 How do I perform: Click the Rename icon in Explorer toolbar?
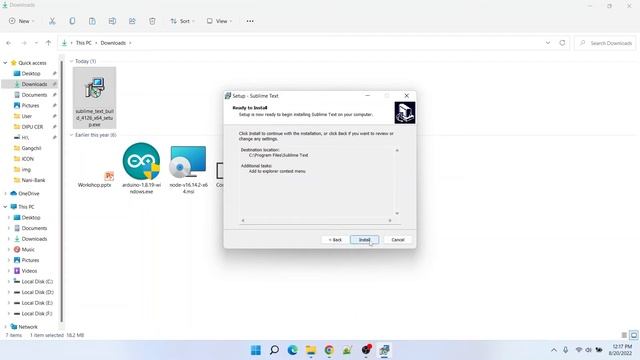(112, 21)
